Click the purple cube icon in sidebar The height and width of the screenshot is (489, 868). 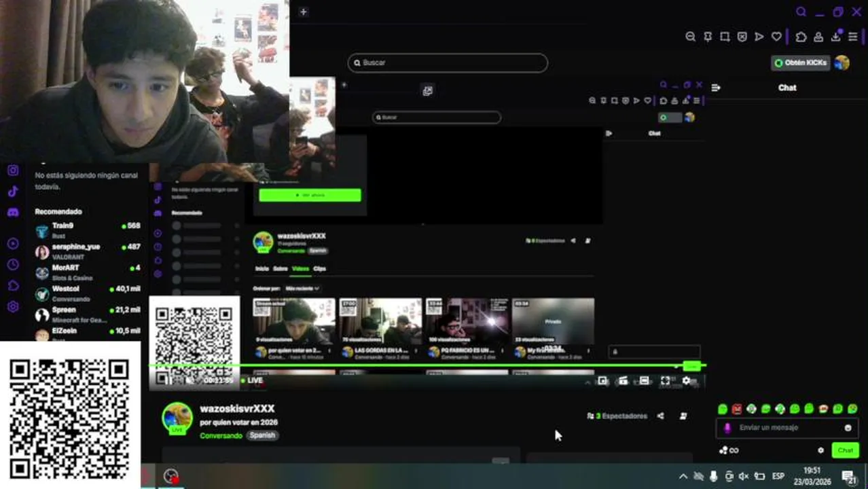point(13,285)
